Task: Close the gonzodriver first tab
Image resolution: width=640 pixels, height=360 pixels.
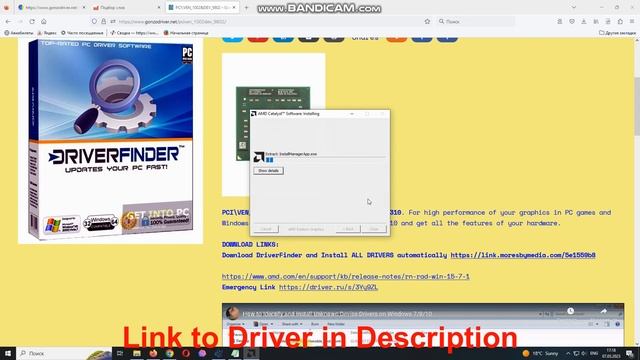Action: (84, 7)
